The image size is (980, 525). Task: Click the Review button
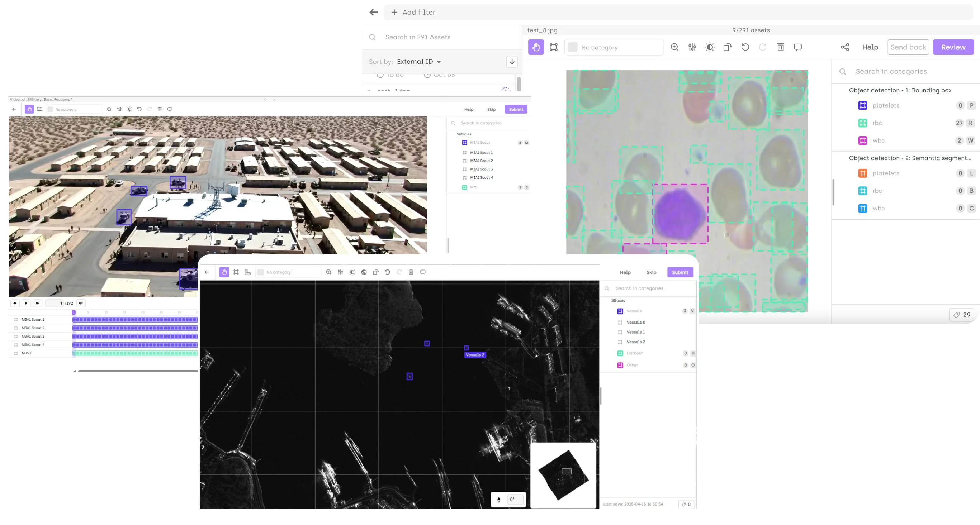953,47
